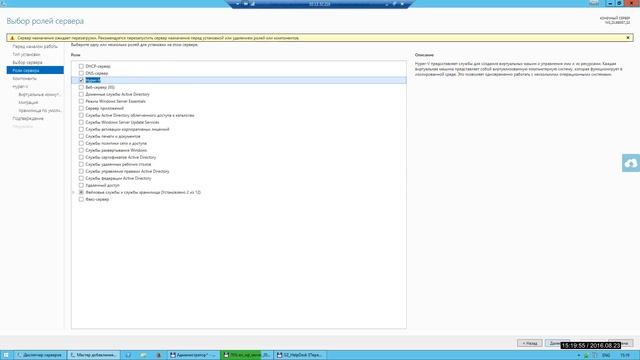Uncheck the Hyper-V role checkbox
The width and height of the screenshot is (640, 360).
pos(81,80)
